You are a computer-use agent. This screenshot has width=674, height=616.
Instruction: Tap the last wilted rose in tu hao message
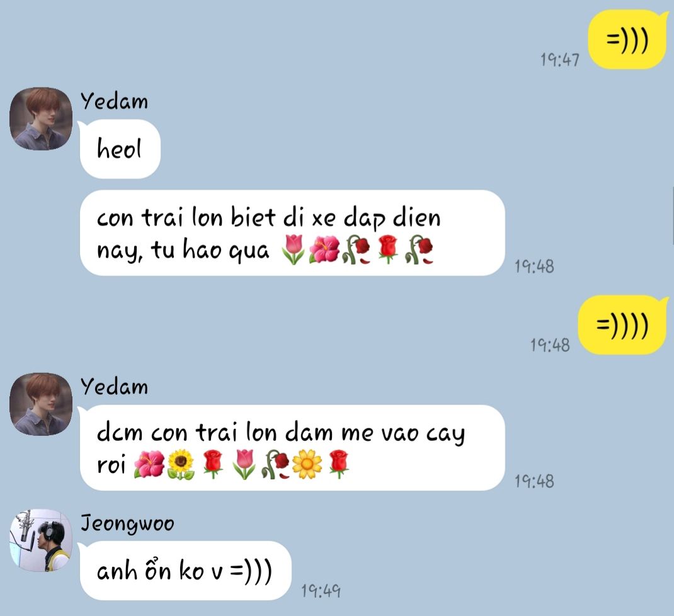point(419,249)
